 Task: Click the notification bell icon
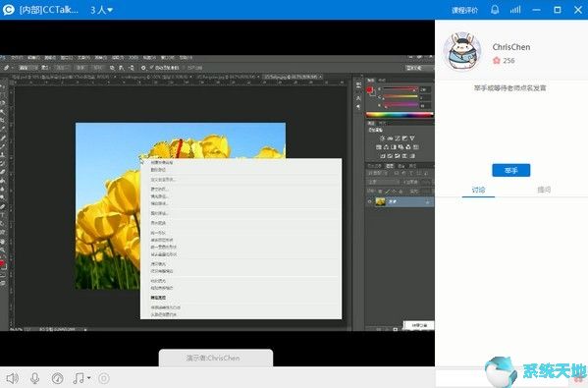[x=495, y=10]
